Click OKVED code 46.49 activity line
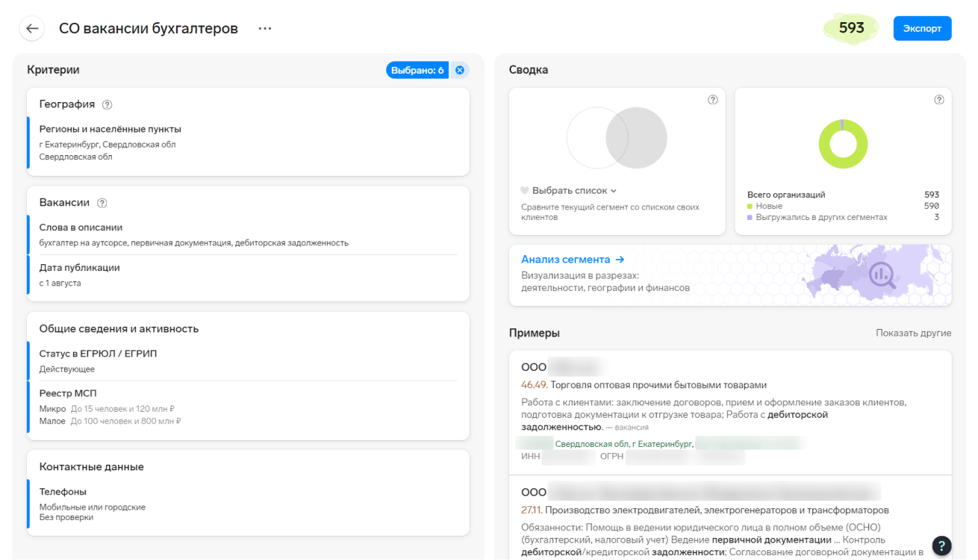The width and height of the screenshot is (978, 560). pos(643,385)
